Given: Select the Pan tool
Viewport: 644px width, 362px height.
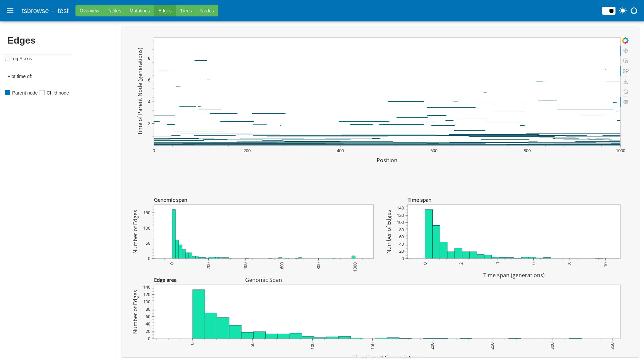Looking at the screenshot, I should 626,51.
